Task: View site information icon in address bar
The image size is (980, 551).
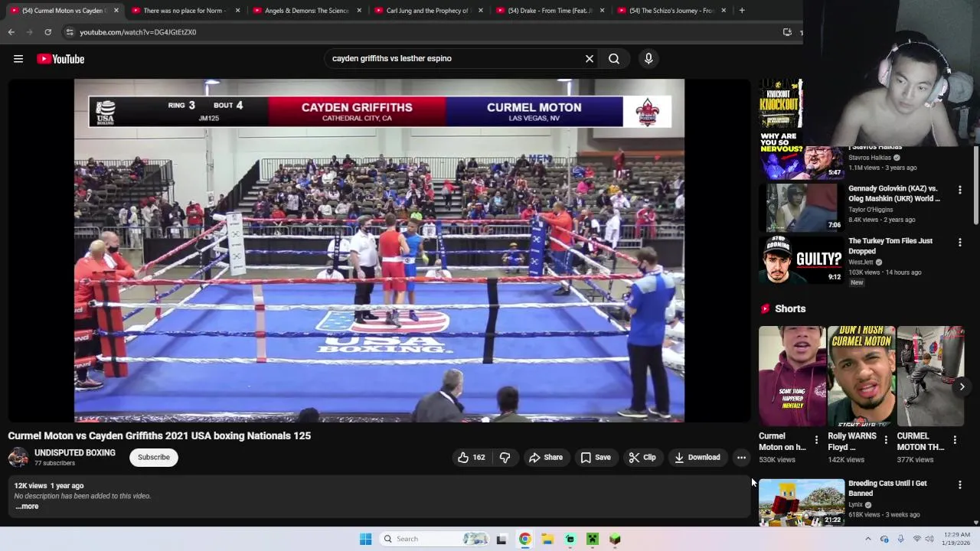Action: 70,32
